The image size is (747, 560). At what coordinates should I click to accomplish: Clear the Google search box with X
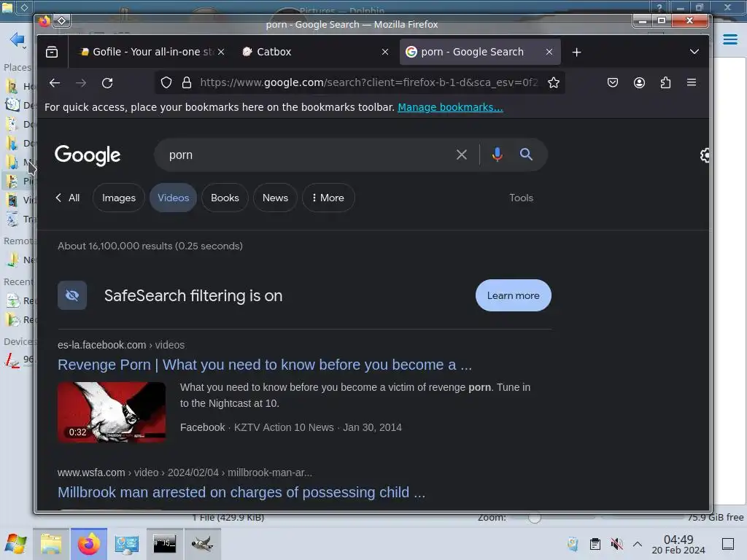pos(461,155)
